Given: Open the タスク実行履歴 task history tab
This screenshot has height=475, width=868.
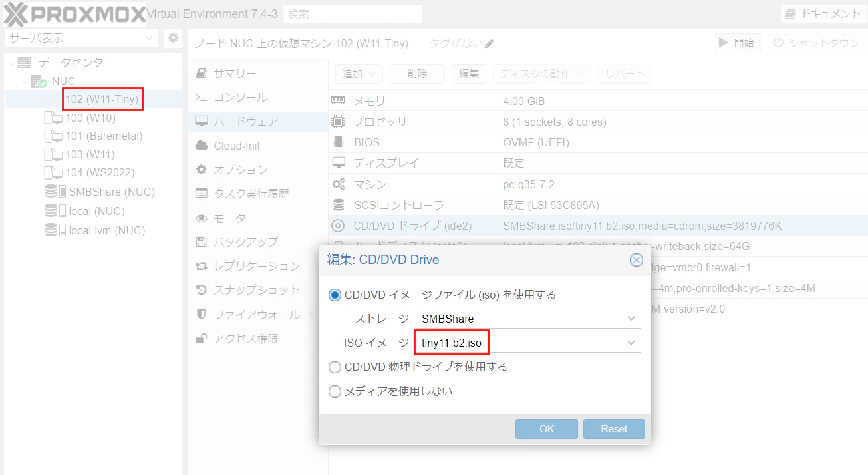Looking at the screenshot, I should 258,194.
